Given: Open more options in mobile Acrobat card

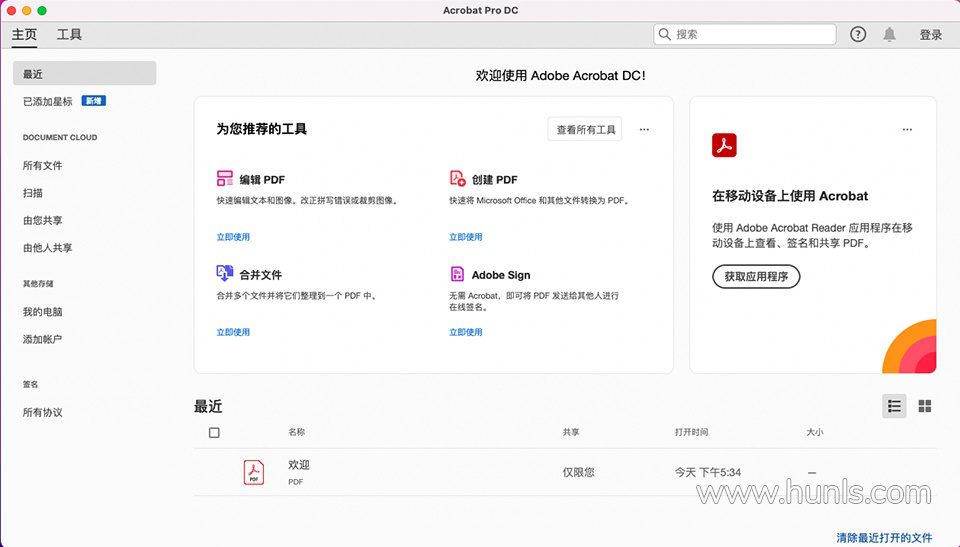Looking at the screenshot, I should 907,129.
